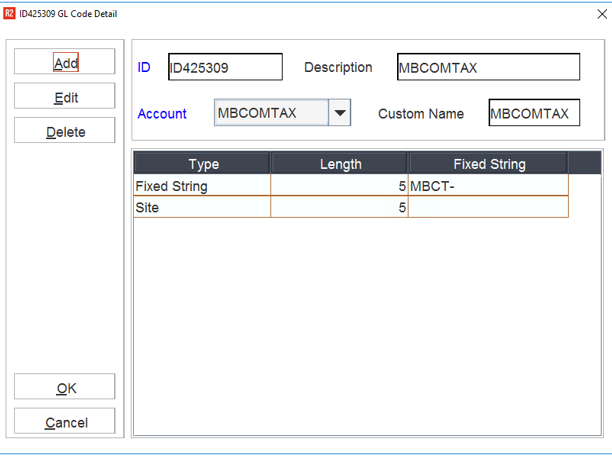Click the MBCT- cell in the table
This screenshot has height=456, width=612.
[x=488, y=186]
